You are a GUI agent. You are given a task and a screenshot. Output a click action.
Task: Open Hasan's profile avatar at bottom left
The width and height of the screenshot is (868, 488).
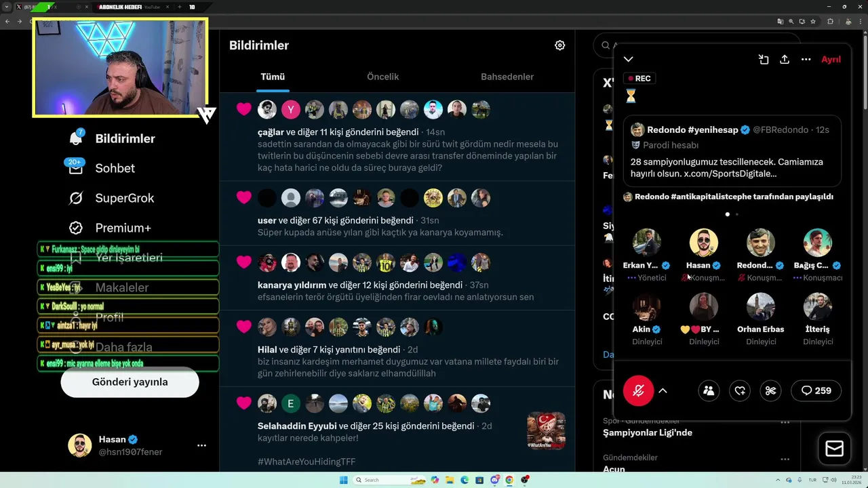click(79, 445)
